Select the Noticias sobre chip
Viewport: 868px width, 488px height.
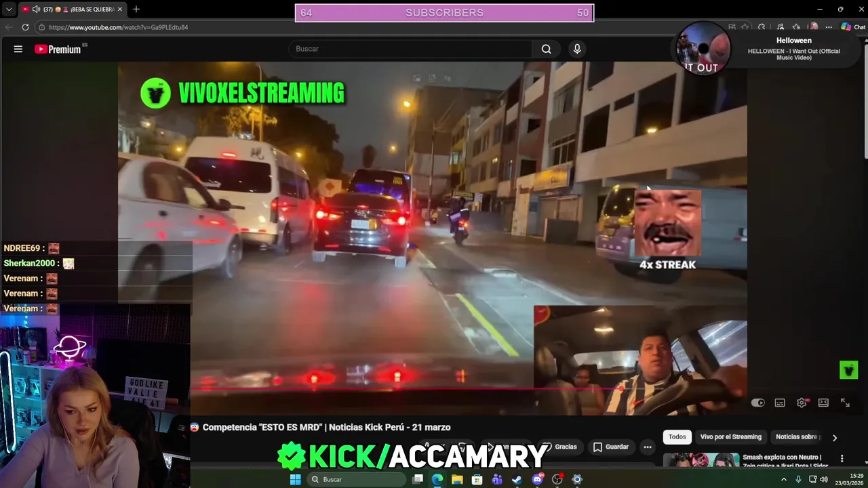(798, 436)
